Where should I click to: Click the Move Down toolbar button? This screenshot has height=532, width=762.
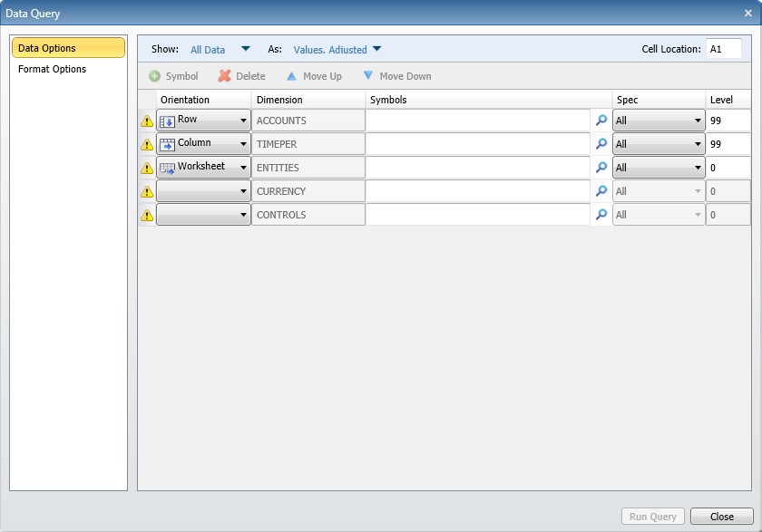(x=396, y=77)
